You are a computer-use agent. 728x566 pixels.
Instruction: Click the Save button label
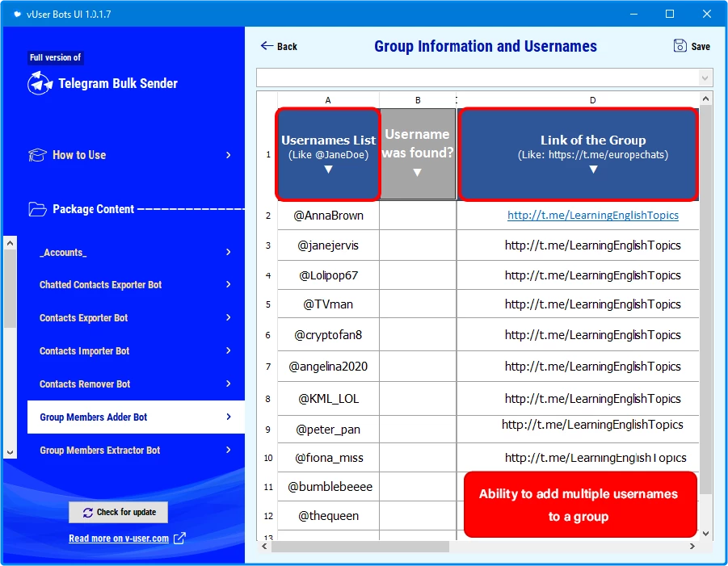(701, 46)
